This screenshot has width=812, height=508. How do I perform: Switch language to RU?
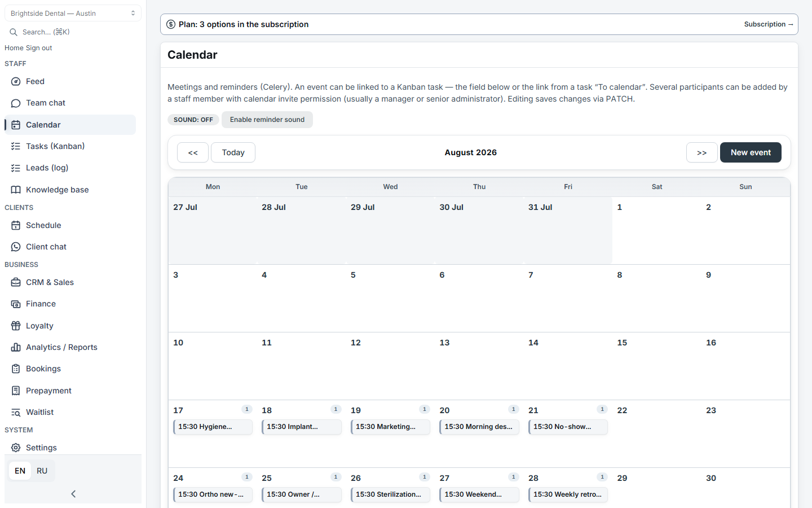(x=42, y=471)
